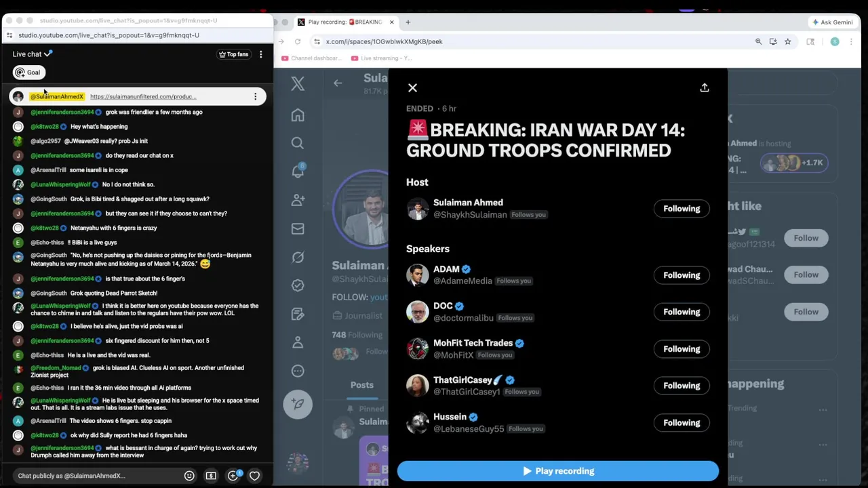868x488 pixels.
Task: Share the Space via upload icon
Action: [705, 87]
